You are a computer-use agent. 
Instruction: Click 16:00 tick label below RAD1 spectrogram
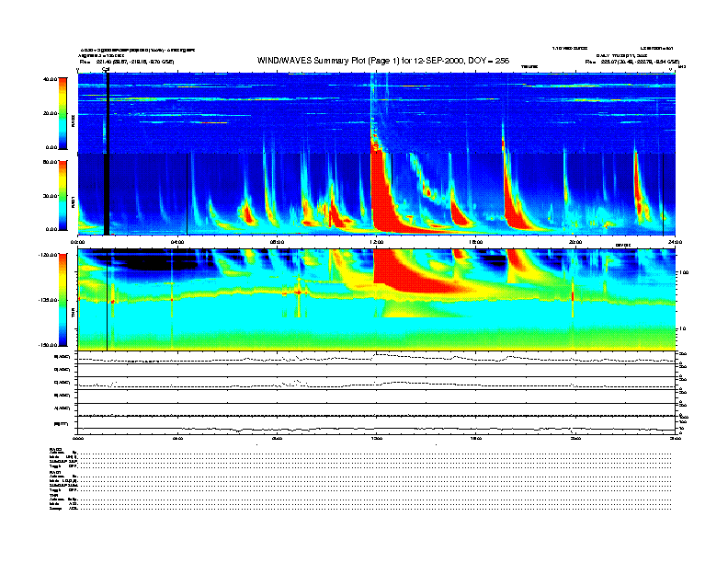[x=476, y=242]
